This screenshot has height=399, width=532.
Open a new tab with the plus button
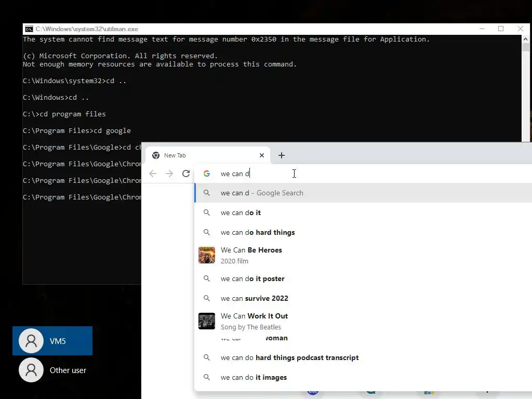point(281,155)
